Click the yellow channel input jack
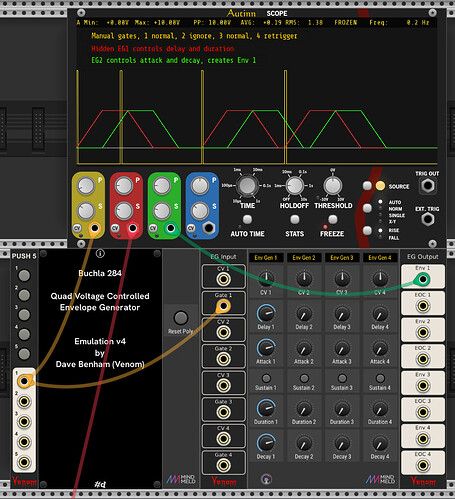The height and width of the screenshot is (499, 455). [x=95, y=228]
